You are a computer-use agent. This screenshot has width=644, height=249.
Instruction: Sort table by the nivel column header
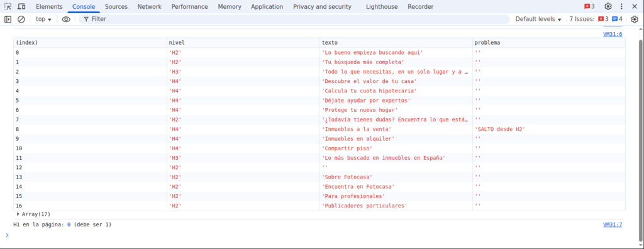click(x=243, y=43)
